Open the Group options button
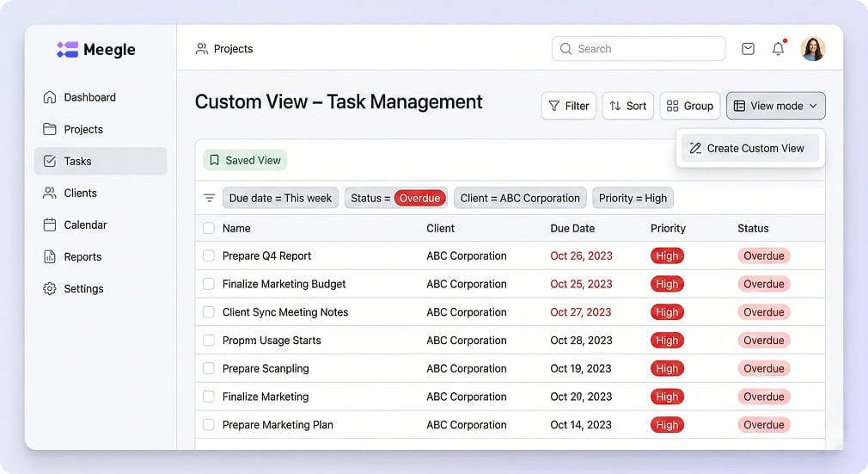 tap(689, 106)
